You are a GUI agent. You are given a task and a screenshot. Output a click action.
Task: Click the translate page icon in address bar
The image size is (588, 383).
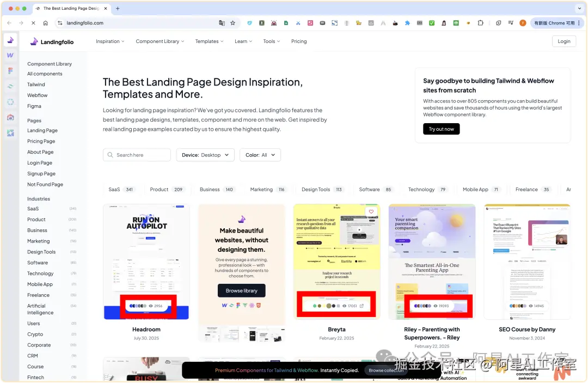222,23
